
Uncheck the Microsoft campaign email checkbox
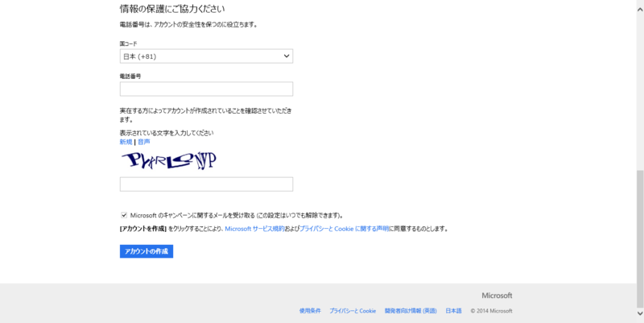click(x=124, y=215)
